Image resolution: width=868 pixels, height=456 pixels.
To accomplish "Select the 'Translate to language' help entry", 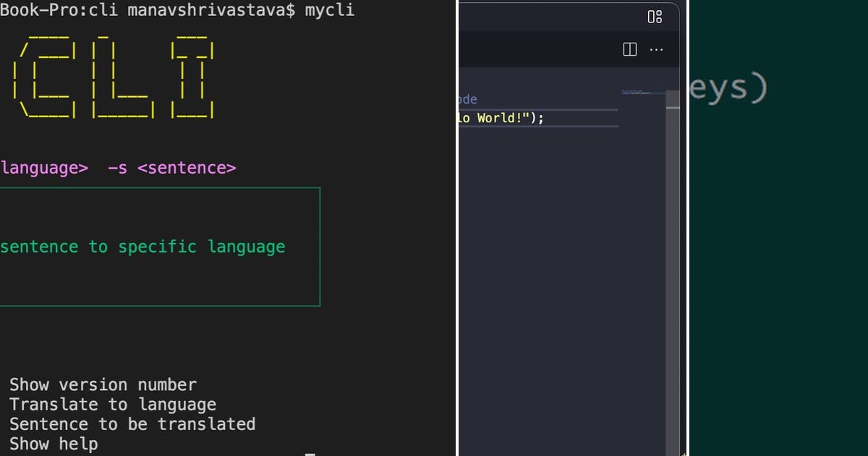I will (112, 404).
